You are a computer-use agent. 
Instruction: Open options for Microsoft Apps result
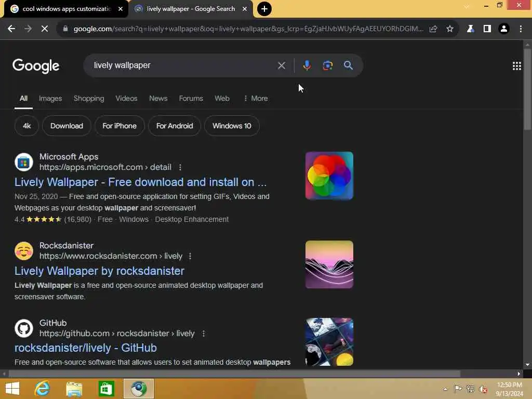pos(180,167)
